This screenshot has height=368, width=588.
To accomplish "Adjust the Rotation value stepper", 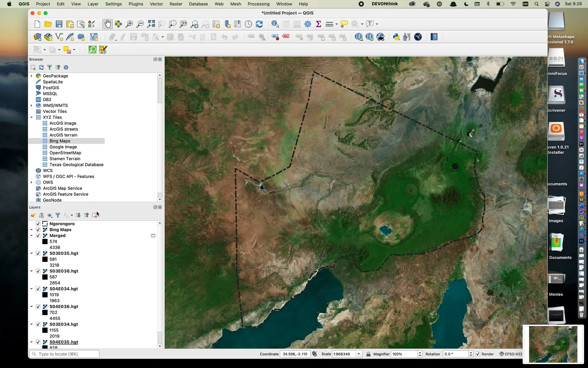I will click(x=471, y=354).
